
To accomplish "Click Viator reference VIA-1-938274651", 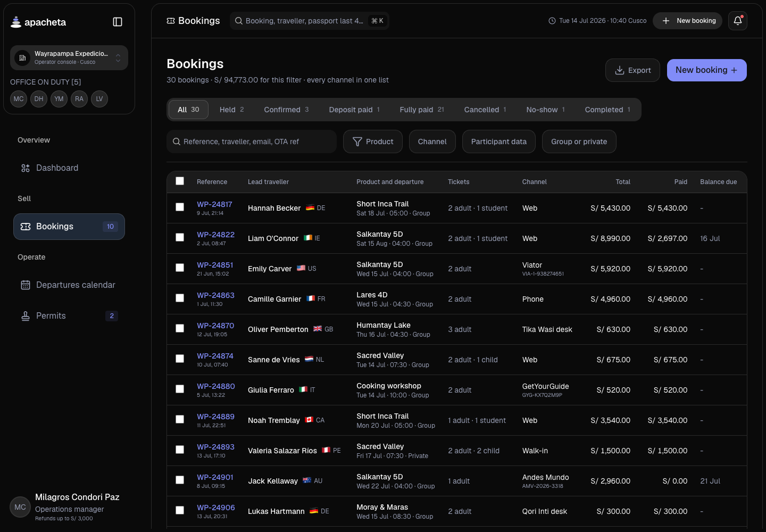I will (543, 274).
